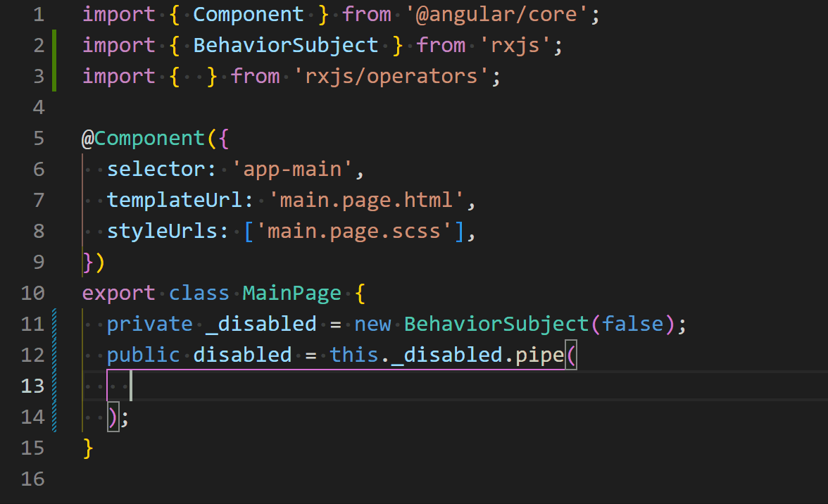Click the 'main.page.scss' stylesheet filename
The image size is (828, 504).
(356, 231)
